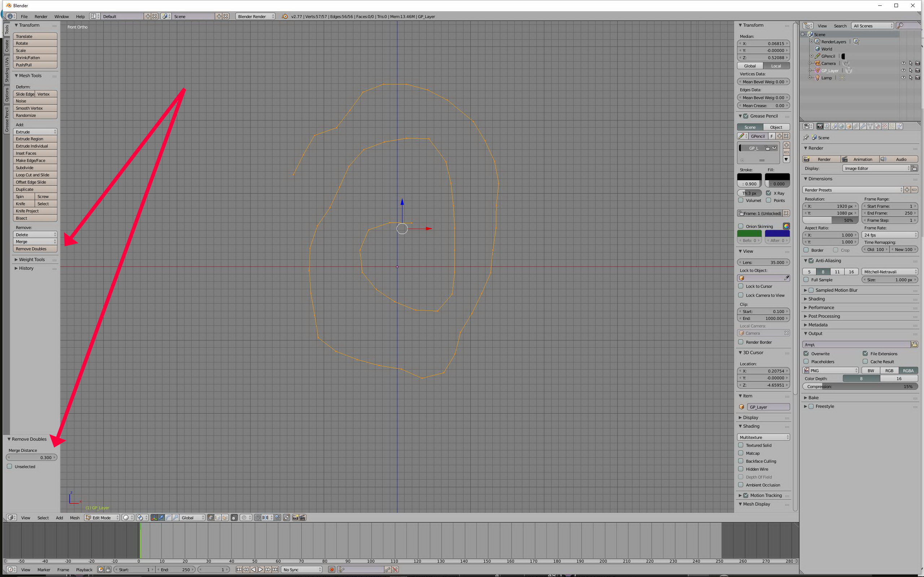924x577 pixels.
Task: Open the World properties tab icon
Action: 841,126
